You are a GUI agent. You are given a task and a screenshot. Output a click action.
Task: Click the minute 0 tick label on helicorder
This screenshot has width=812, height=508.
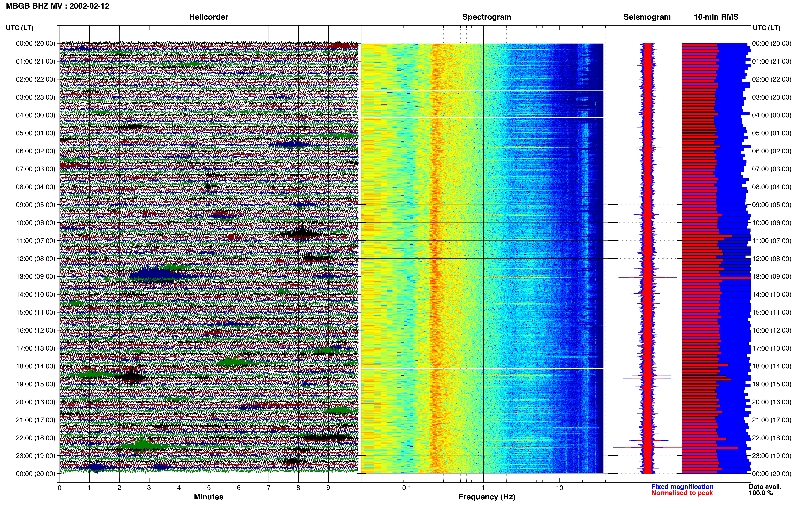click(x=59, y=487)
